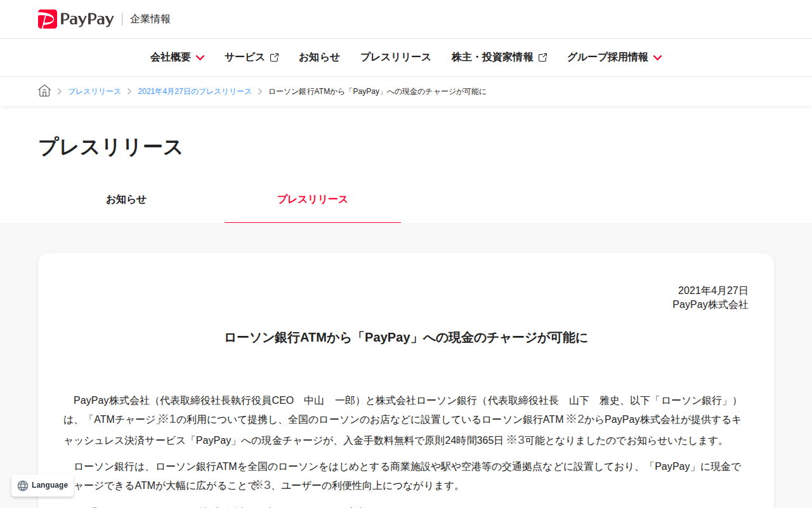Click the external-link icon beside 株主・投資家情報
Viewport: 812px width, 508px height.
[x=542, y=57]
